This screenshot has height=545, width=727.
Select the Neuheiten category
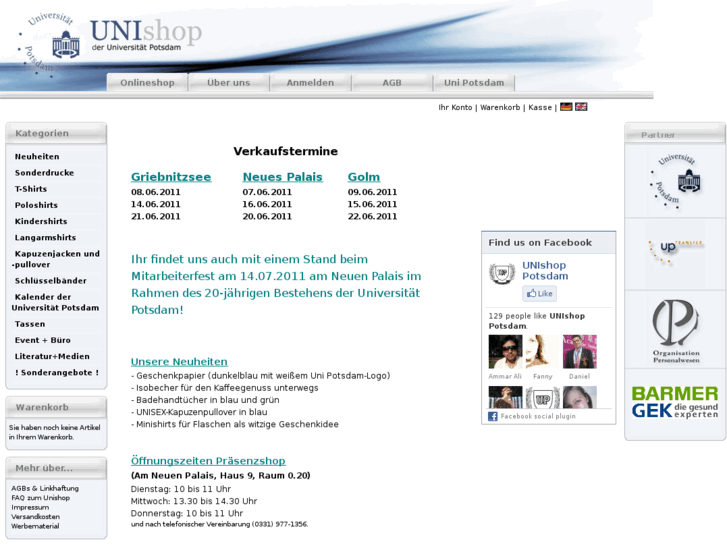[37, 156]
